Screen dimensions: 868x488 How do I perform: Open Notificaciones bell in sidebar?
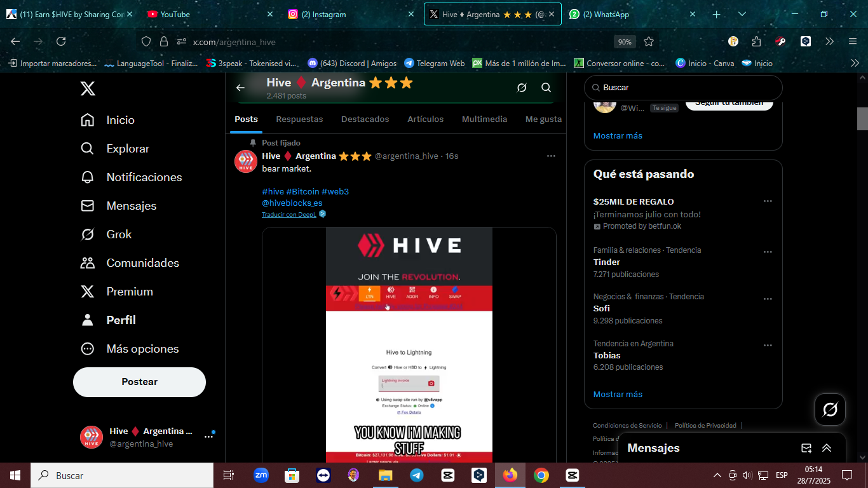point(131,177)
